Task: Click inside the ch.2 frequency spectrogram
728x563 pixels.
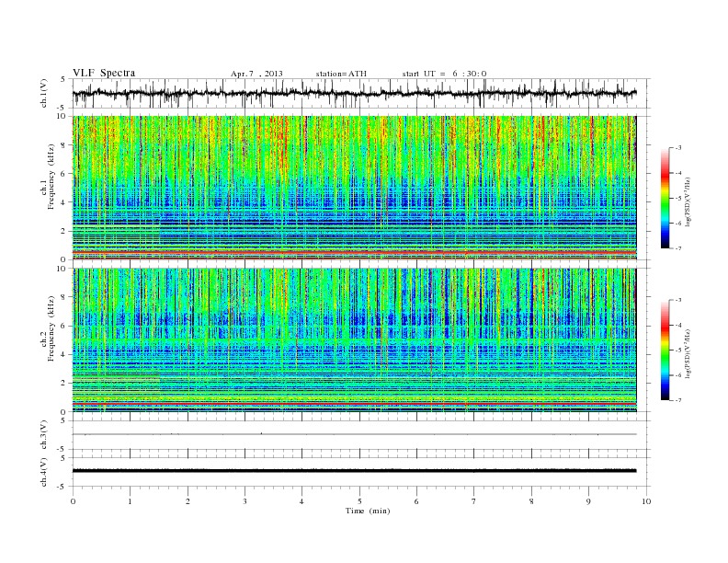Action: pyautogui.click(x=354, y=339)
